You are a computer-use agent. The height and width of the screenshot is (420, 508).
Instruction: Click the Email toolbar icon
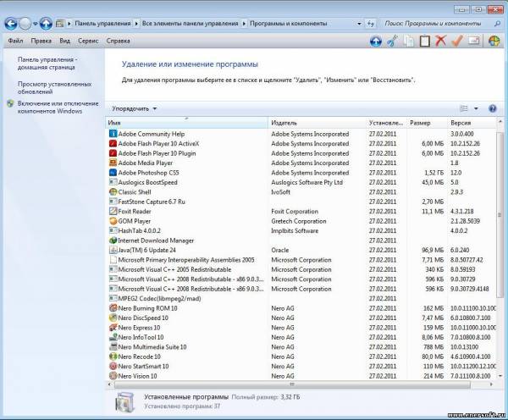point(473,41)
